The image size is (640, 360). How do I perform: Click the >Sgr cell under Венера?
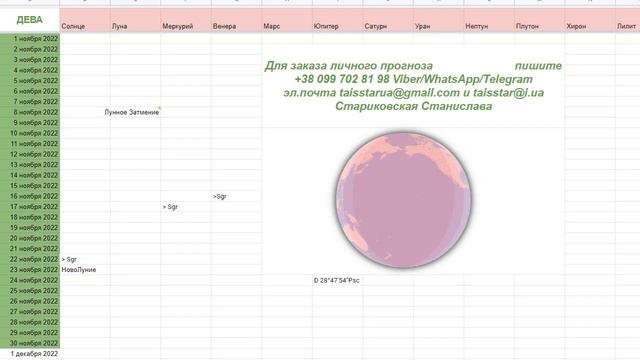(x=236, y=196)
